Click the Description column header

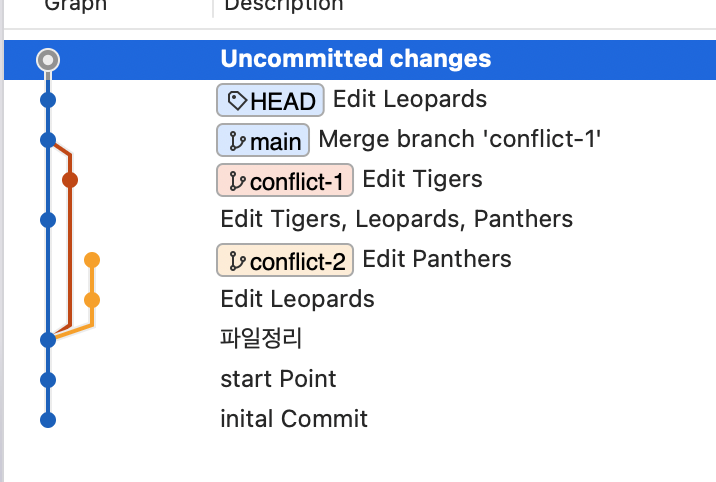[x=284, y=5]
